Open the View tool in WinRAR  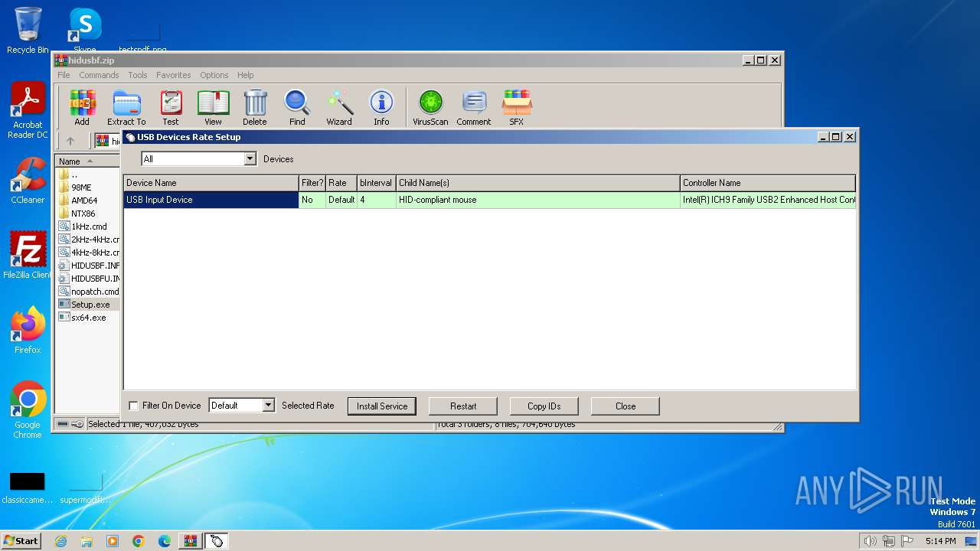coord(213,107)
